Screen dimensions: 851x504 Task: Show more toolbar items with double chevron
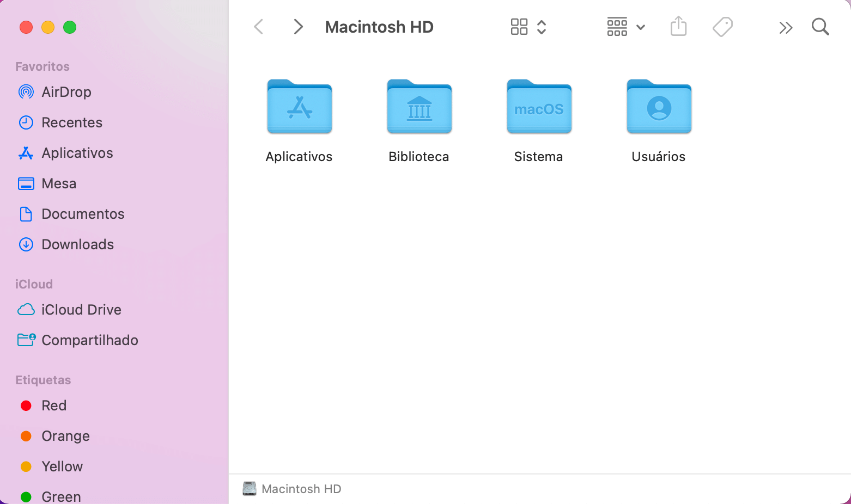coord(785,28)
